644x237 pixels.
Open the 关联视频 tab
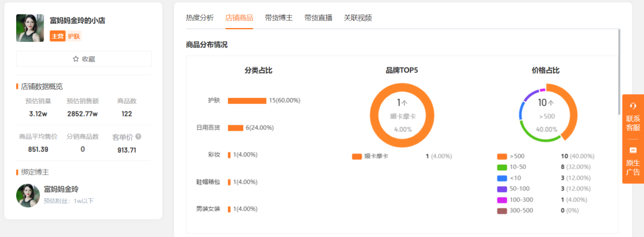(x=358, y=18)
